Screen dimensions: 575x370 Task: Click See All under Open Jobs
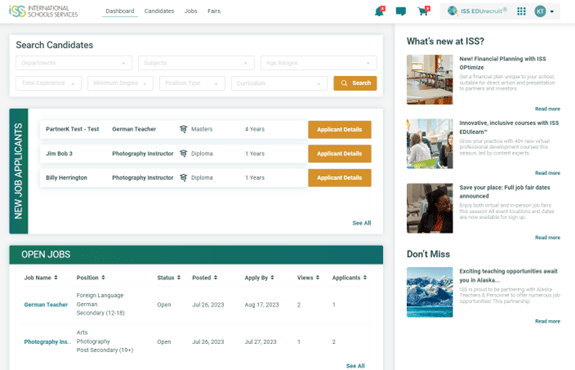pyautogui.click(x=355, y=366)
